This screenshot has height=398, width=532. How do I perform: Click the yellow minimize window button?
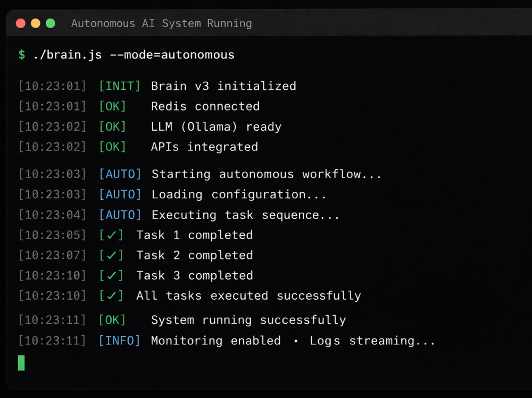(36, 23)
